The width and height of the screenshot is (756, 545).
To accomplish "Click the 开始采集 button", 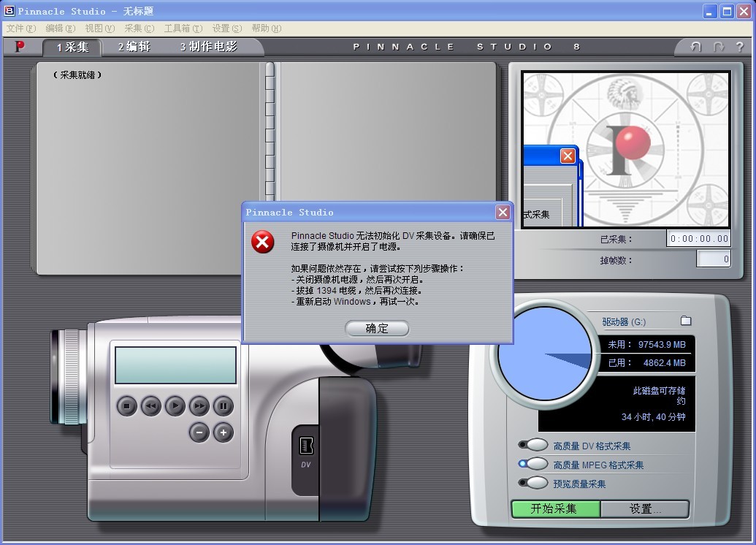I will (555, 508).
